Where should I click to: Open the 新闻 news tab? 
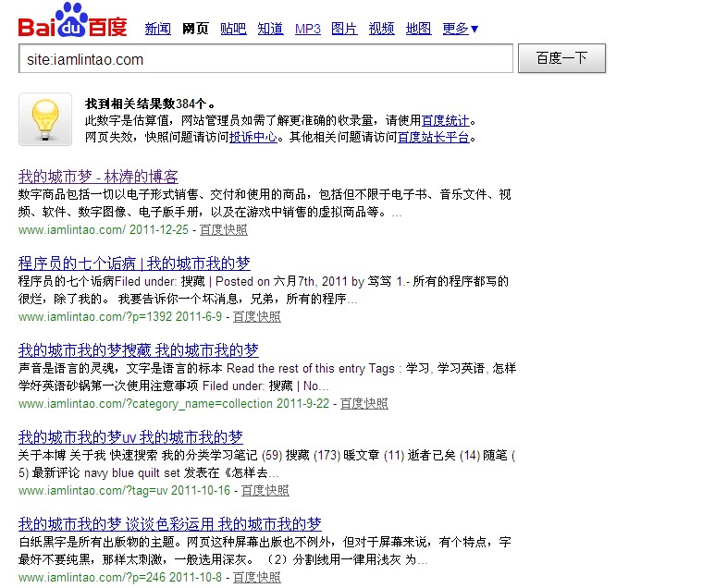pos(157,29)
